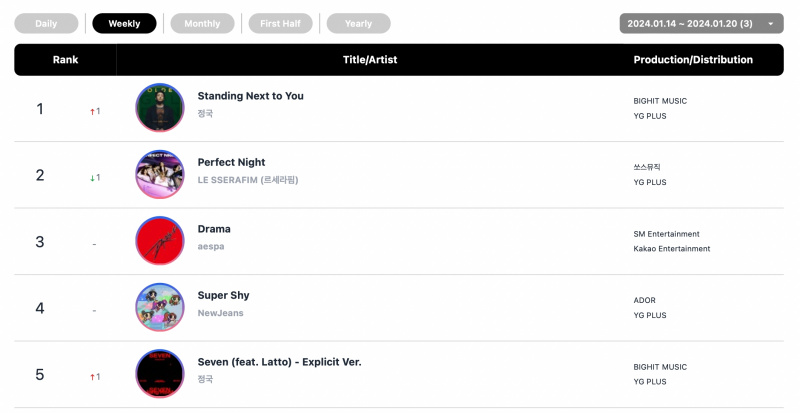Select the Weekly chart tab
Viewport: 800px width, 413px height.
124,23
